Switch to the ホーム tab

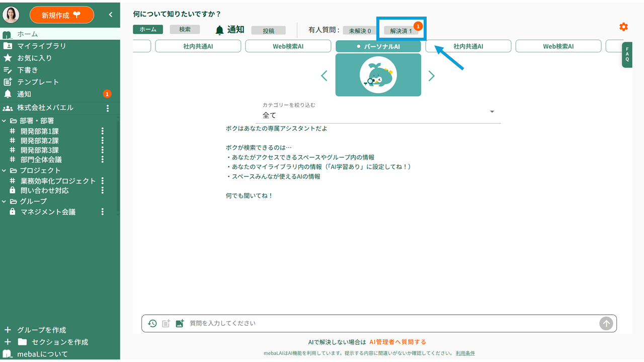point(148,30)
